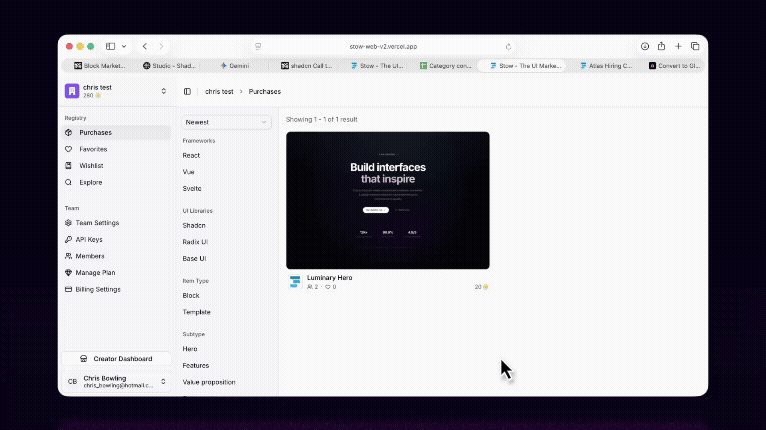Image resolution: width=766 pixels, height=430 pixels.
Task: Click the Manage Plan gem icon
Action: (68, 273)
